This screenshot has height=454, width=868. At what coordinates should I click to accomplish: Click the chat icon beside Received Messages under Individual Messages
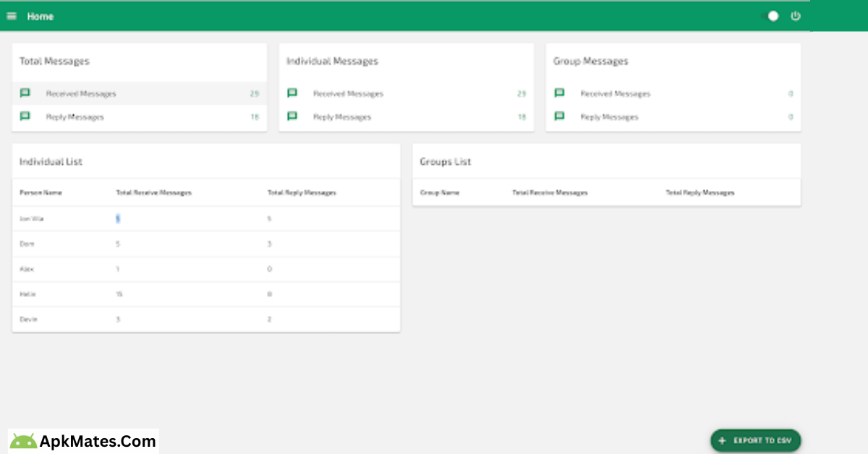point(292,93)
